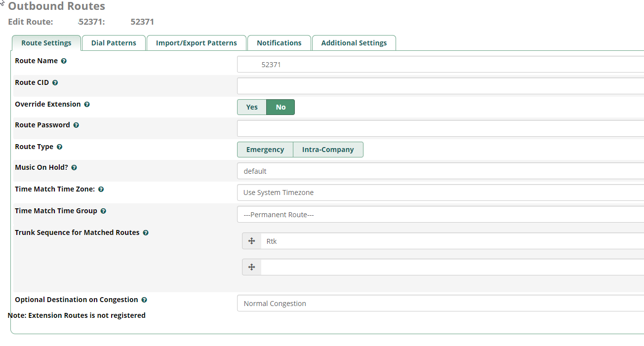Image resolution: width=644 pixels, height=346 pixels.
Task: Open Import/Export Patterns tab
Action: (x=197, y=43)
